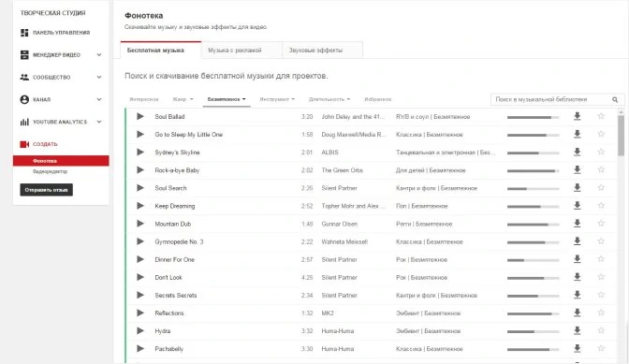This screenshot has height=364, width=629.
Task: Click the Отправить отзыв button
Action: pos(46,190)
